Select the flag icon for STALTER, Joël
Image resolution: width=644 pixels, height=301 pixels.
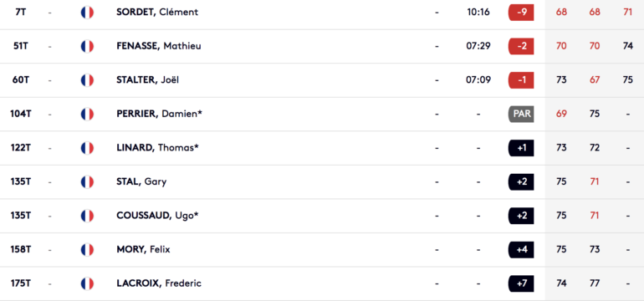point(87,80)
